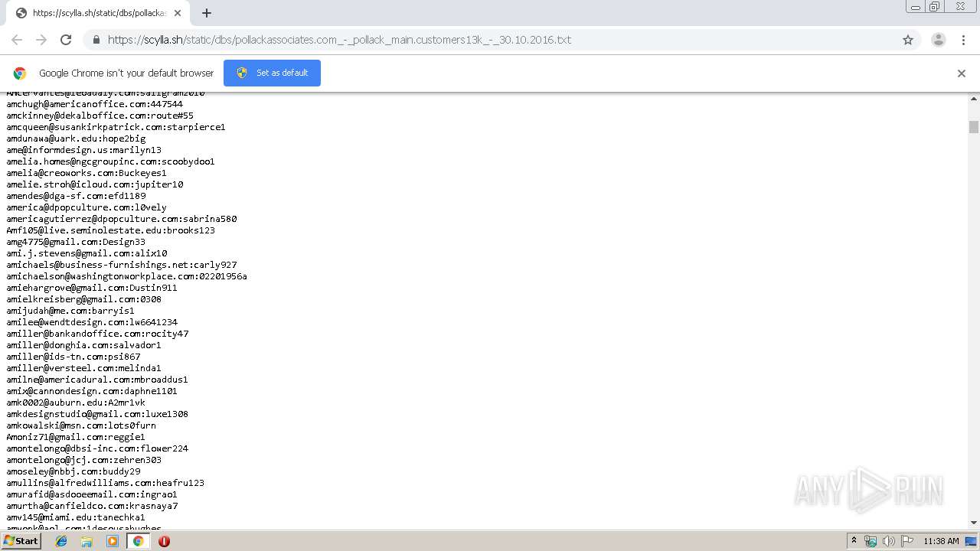
Task: Open the Action Center flag icon
Action: tap(906, 541)
